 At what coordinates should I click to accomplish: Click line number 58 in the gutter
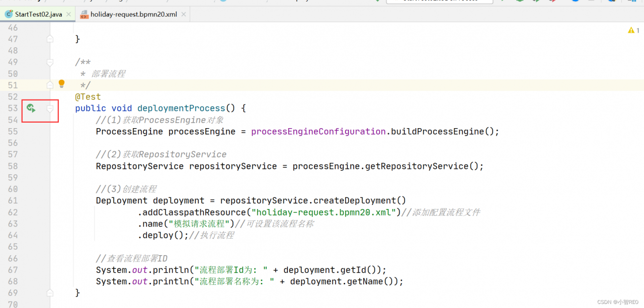pos(13,166)
